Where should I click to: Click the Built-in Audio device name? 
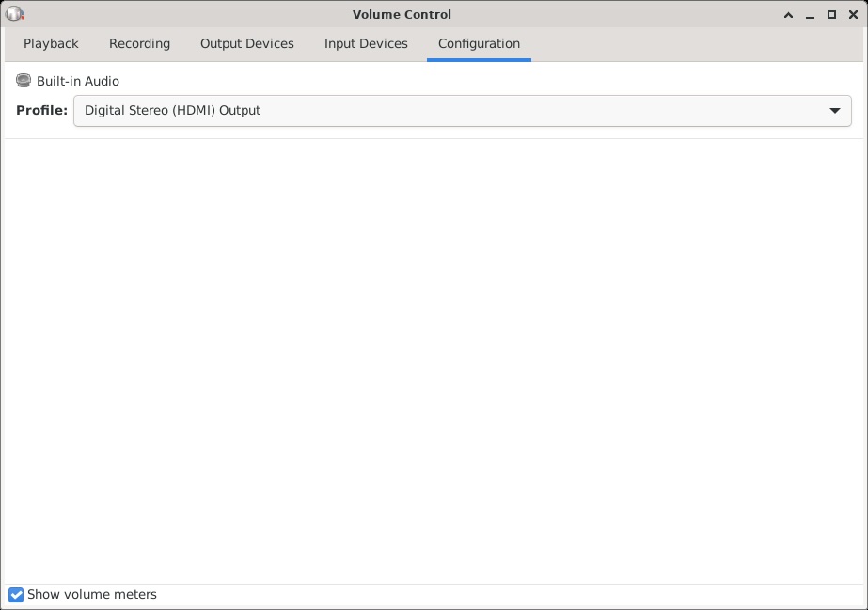(78, 82)
